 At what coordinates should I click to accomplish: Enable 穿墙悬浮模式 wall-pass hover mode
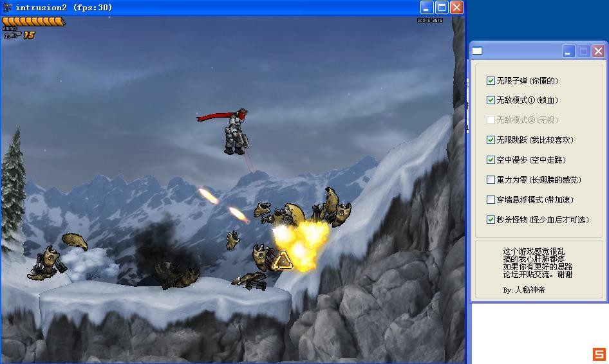491,200
